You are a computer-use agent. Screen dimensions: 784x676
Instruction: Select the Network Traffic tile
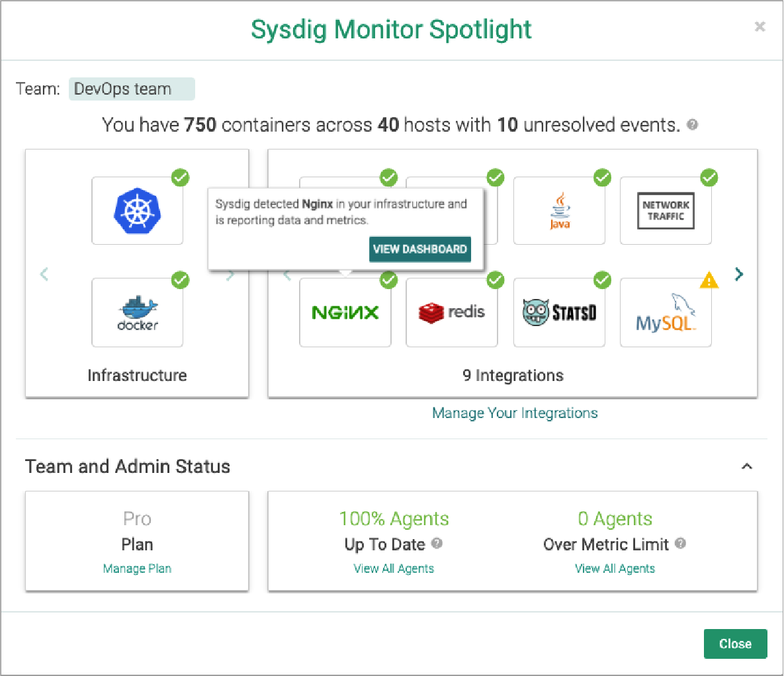[x=665, y=210]
